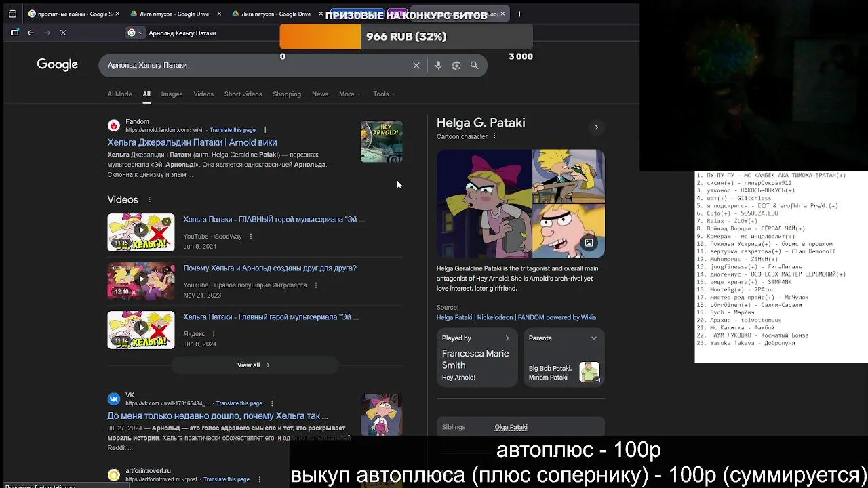Translate the Fandom result page
Image resolution: width=868 pixels, height=488 pixels.
[233, 130]
